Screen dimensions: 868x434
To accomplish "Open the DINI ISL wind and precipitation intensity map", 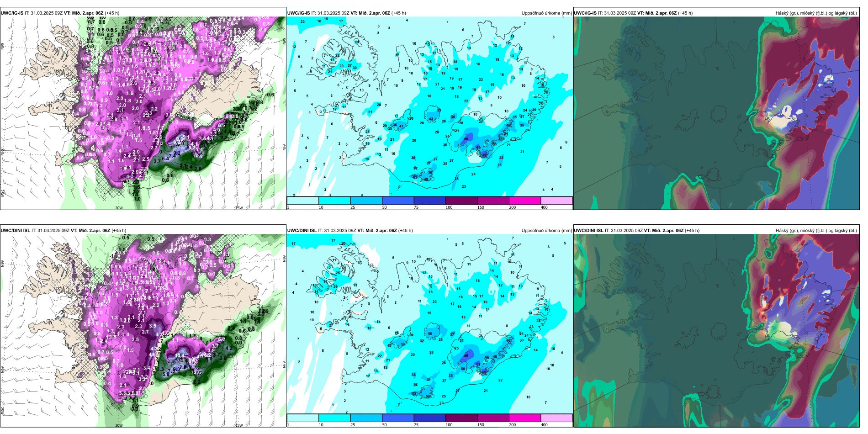I will coord(143,330).
